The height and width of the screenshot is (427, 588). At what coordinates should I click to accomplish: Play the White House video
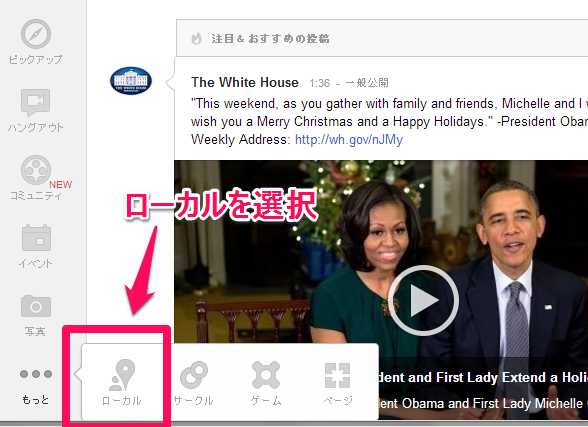(x=423, y=300)
